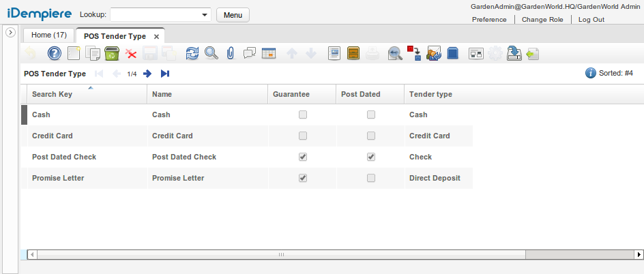
Task: Toggle grid view icon in toolbar
Action: tap(269, 53)
